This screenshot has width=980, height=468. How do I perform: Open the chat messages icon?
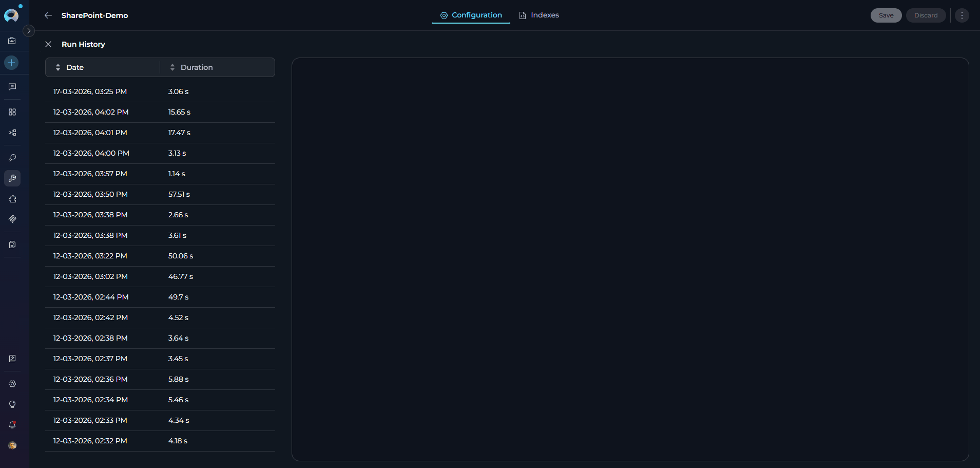(12, 87)
